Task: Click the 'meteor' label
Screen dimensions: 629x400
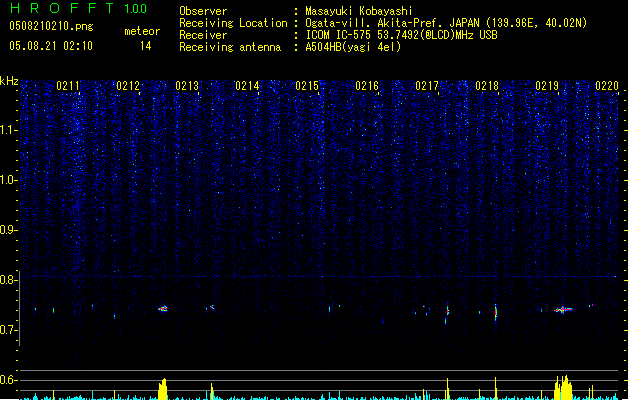Action: [x=142, y=31]
